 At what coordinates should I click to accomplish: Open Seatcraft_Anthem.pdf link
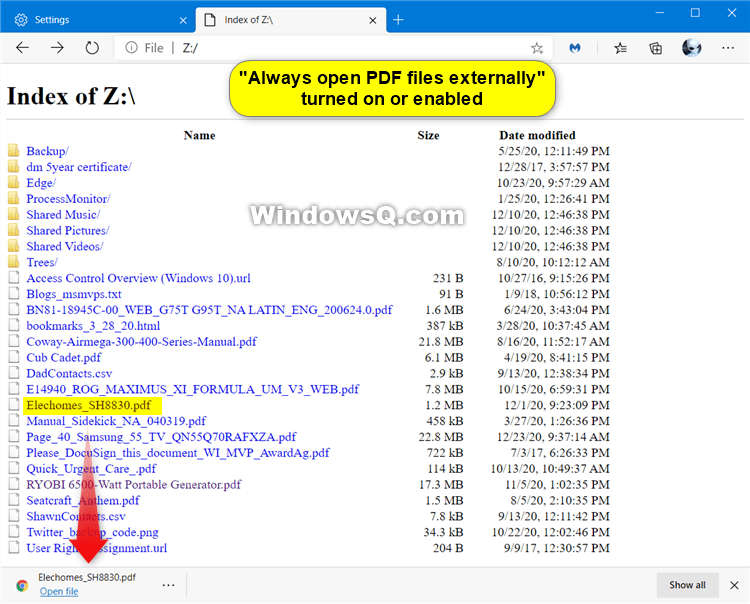click(x=83, y=500)
